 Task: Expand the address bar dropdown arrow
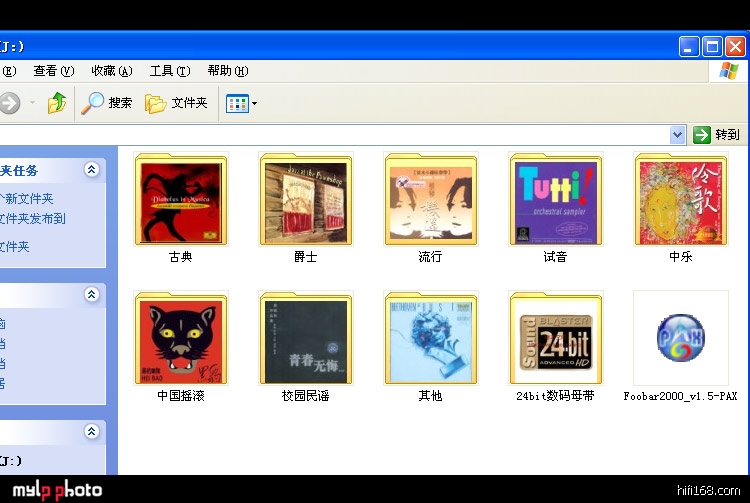pos(677,135)
